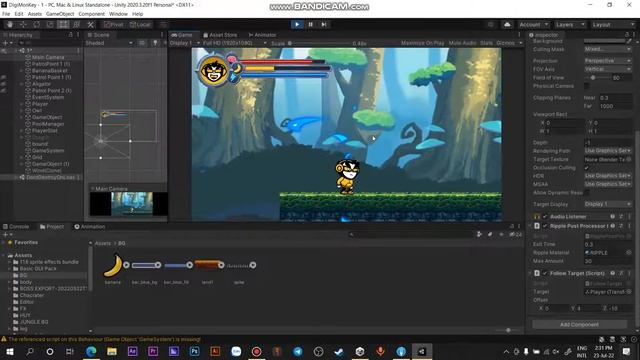Toggle Maximize On Play
The height and width of the screenshot is (360, 640).
pyautogui.click(x=422, y=43)
